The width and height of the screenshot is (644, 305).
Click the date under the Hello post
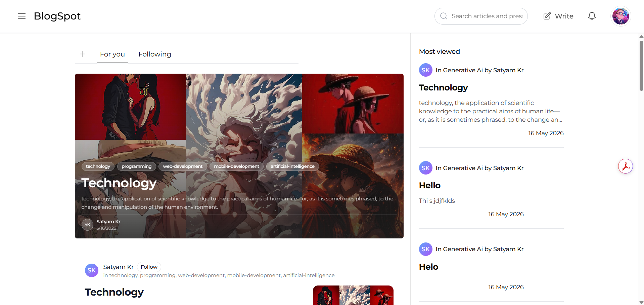[506, 214]
